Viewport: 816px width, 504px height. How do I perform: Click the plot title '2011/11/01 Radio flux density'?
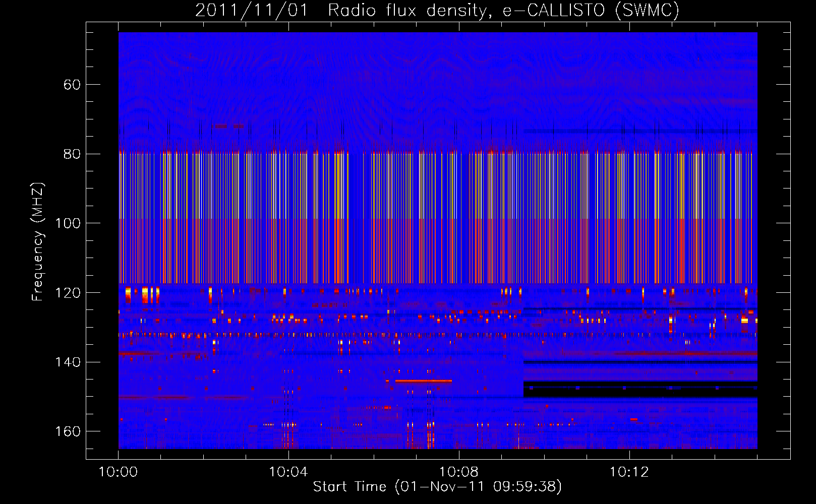[x=437, y=10]
